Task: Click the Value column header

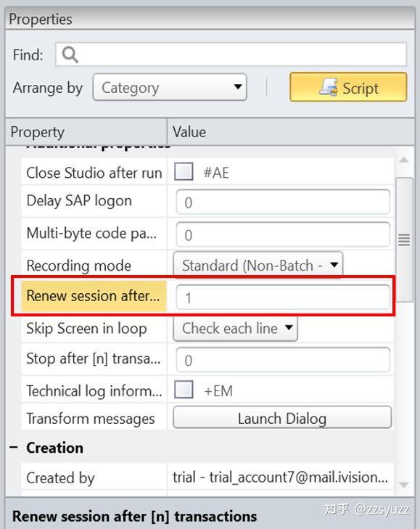Action: [x=291, y=132]
